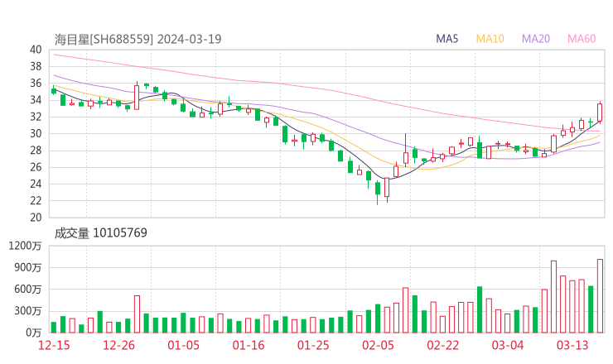This screenshot has width=613, height=364.
Task: Click the chart title 海目星[SH688559] 2024-03-19
Action: [138, 39]
